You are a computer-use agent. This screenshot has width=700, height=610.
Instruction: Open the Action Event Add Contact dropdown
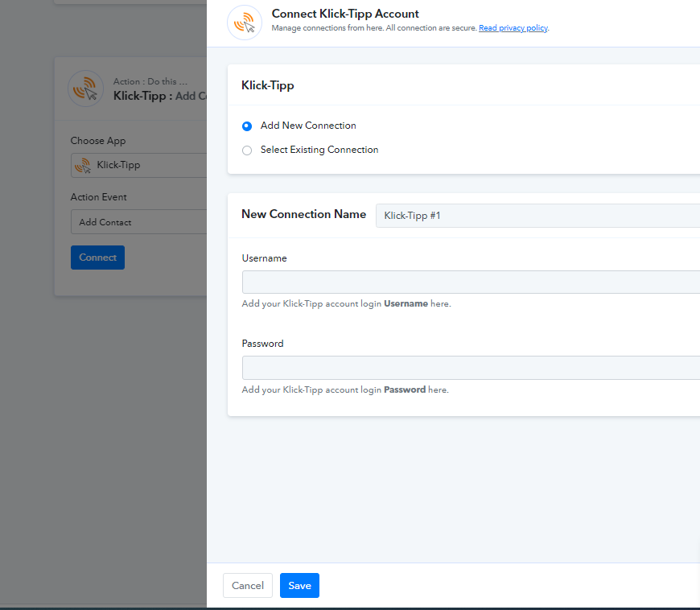[x=139, y=222]
